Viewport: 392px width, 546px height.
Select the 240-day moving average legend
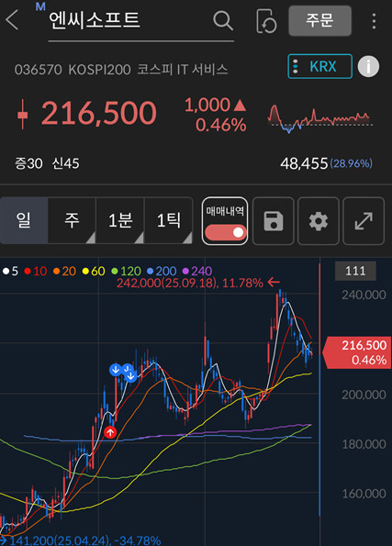pos(197,271)
